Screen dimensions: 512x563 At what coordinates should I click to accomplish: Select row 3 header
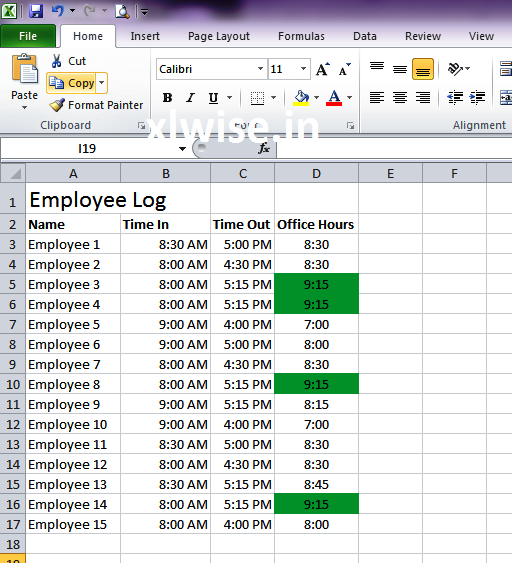coord(13,245)
